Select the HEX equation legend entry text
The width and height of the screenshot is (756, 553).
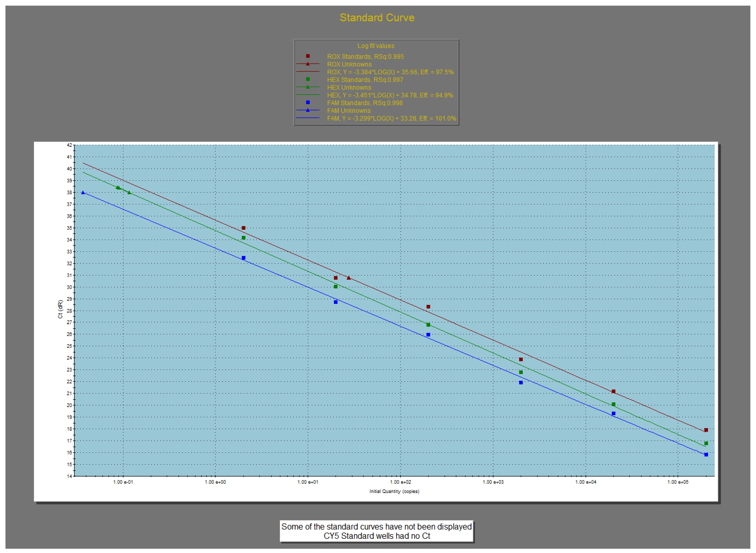coord(390,95)
